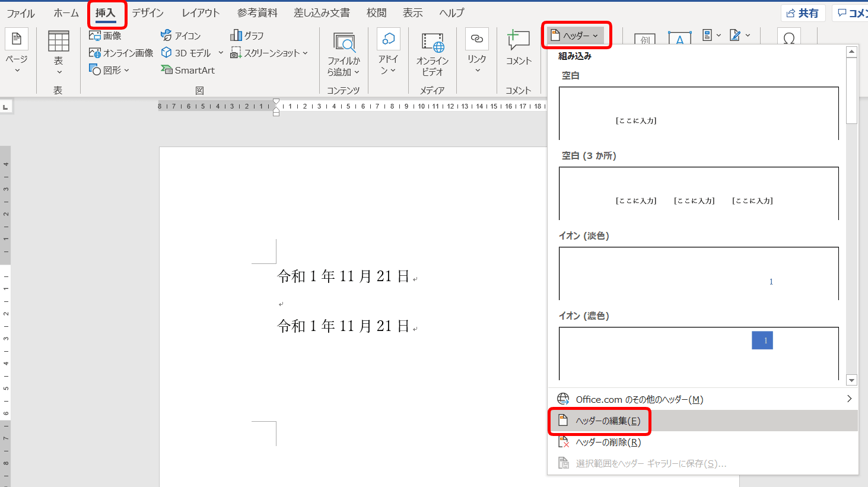Switch to the デザイン tab
The height and width of the screenshot is (487, 868).
tap(148, 13)
